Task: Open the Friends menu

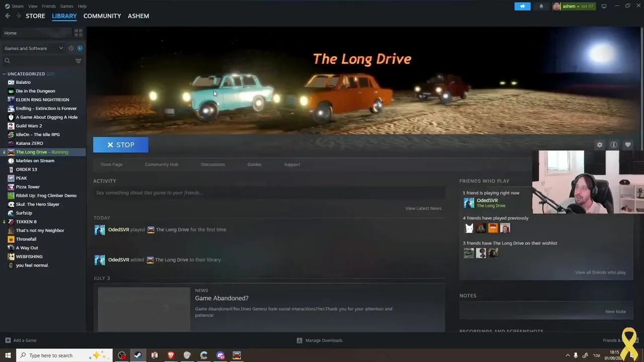Action: pos(49,6)
